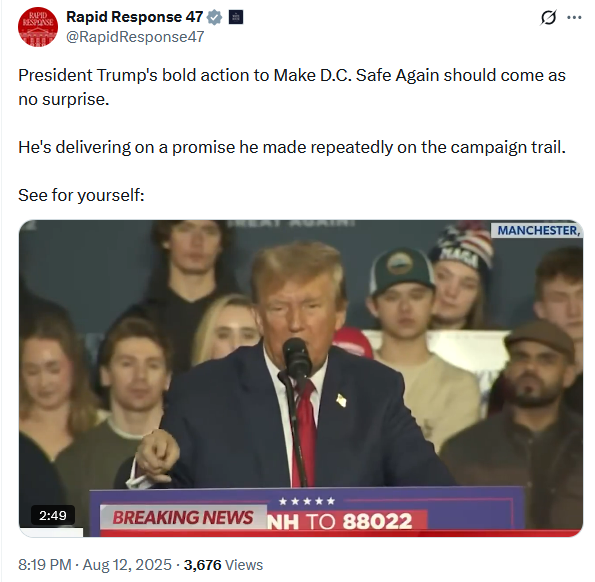This screenshot has height=582, width=595.
Task: Click the 2:49 video duration badge
Action: pos(53,515)
